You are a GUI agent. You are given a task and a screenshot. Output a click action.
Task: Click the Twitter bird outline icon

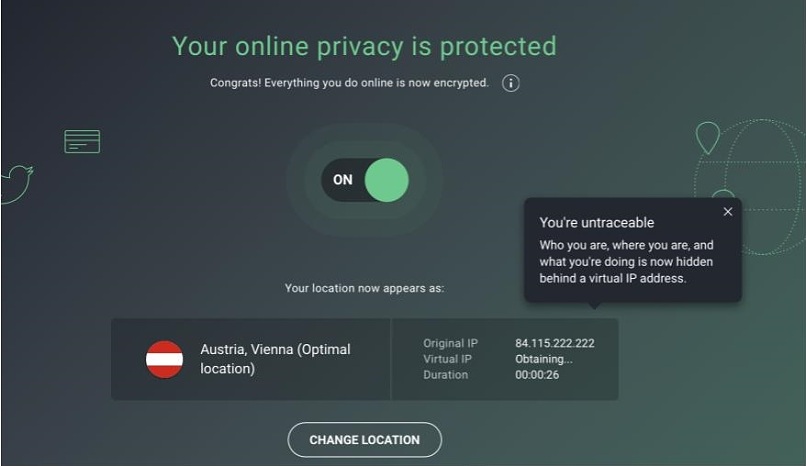coord(17,184)
